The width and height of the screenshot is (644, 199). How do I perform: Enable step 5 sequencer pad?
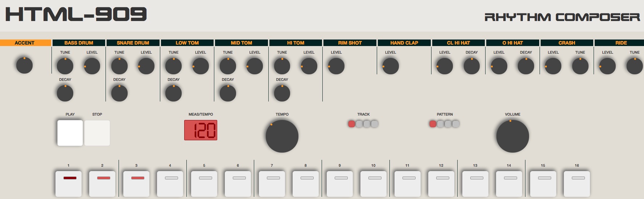click(204, 184)
